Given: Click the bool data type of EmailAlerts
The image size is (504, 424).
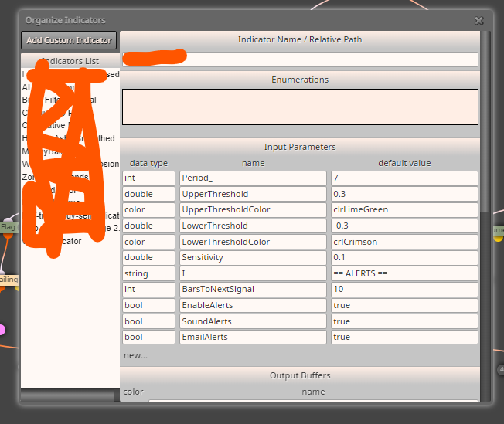Looking at the screenshot, I should click(x=148, y=338).
